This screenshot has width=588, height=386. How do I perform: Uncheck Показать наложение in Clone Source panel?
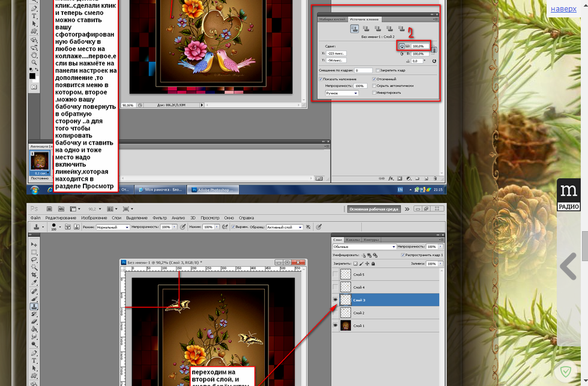[321, 79]
